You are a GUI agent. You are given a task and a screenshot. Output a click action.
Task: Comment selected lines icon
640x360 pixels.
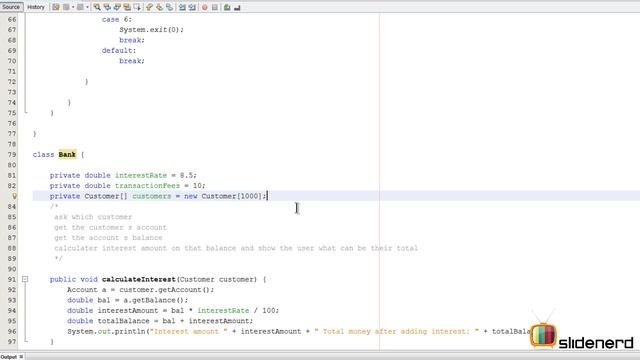pyautogui.click(x=227, y=7)
